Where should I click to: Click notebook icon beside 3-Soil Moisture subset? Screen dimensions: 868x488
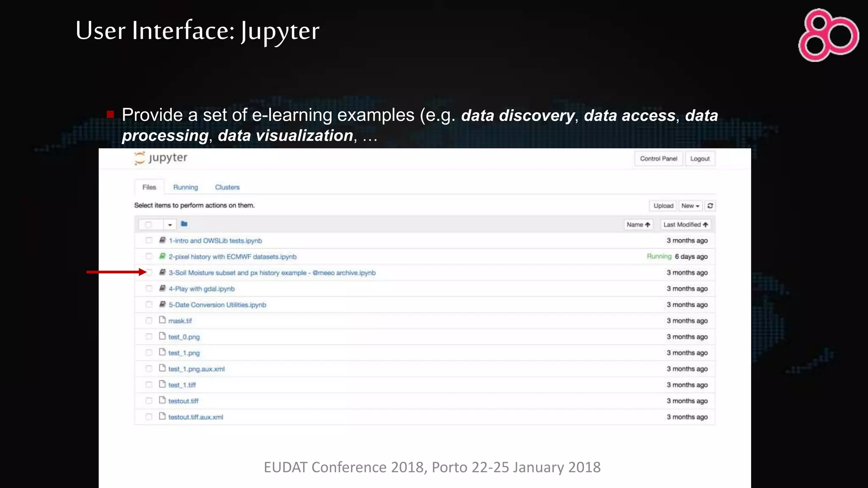pos(162,272)
